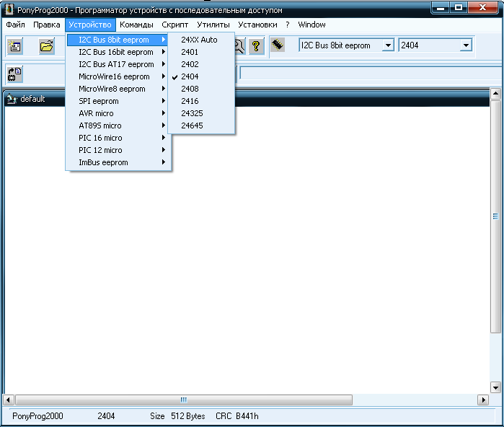
Task: Open the ? help menu
Action: (x=288, y=25)
